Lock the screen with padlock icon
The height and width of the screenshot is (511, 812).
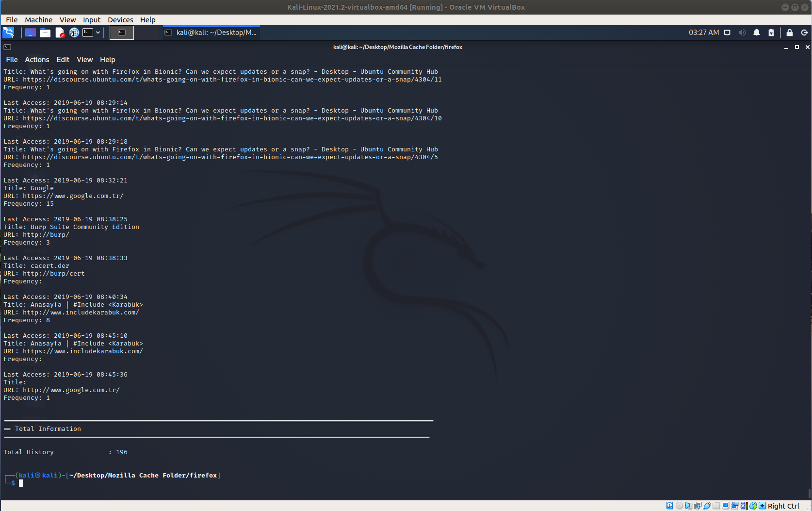pos(790,33)
